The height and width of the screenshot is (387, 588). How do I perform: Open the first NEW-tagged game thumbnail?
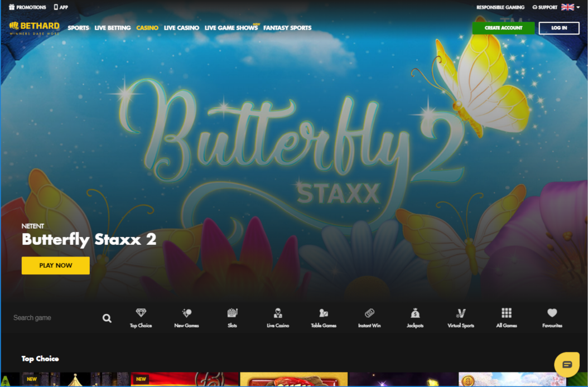click(74, 379)
